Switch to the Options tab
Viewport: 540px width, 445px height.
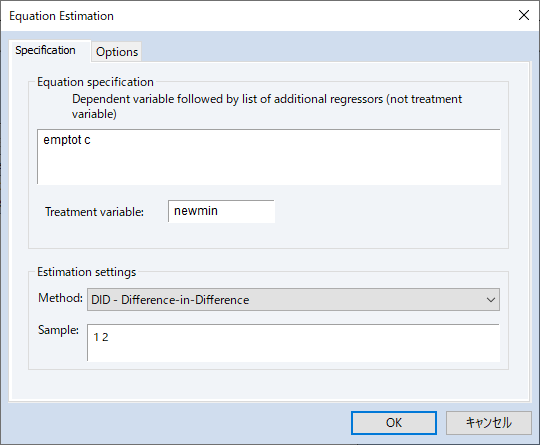[x=117, y=52]
